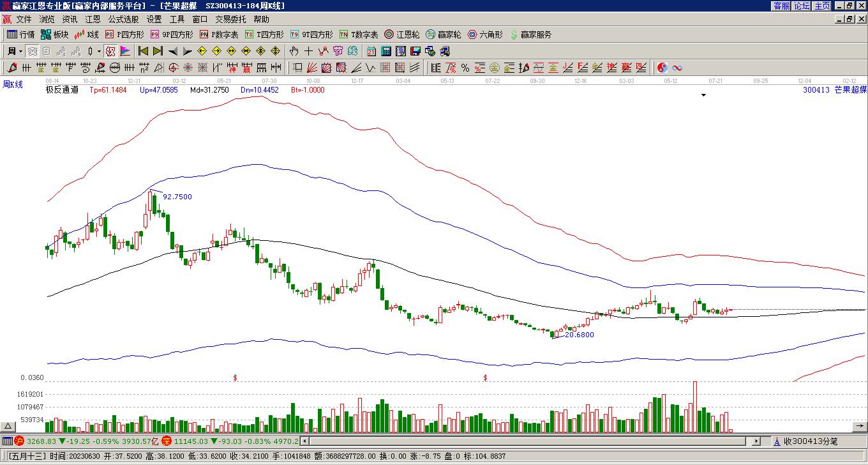Click the colored flag icon
Image resolution: width=868 pixels, height=465 pixels.
(125, 51)
